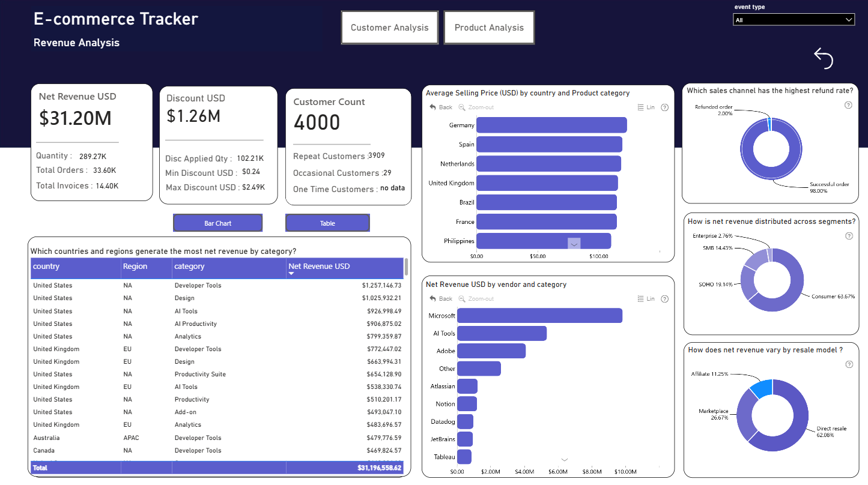The width and height of the screenshot is (868, 485).
Task: Click Zoom-out in Net Revenue by vendor chart
Action: 476,299
